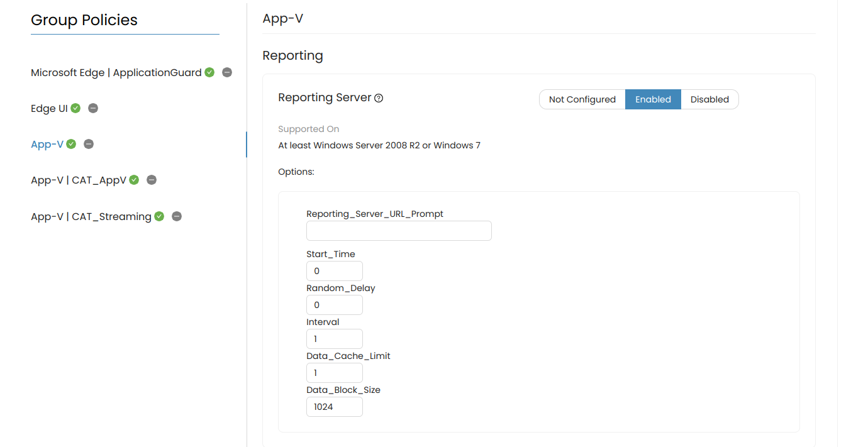Remove the App-V | CAT_Streaming policy entry
Viewport: 868px width, 447px height.
click(x=177, y=216)
